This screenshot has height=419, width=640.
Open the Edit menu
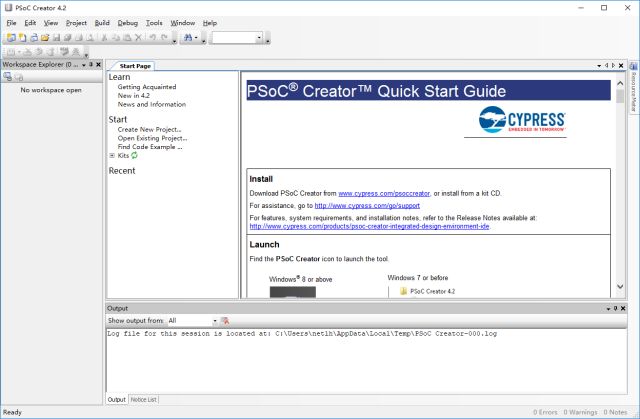[x=30, y=23]
